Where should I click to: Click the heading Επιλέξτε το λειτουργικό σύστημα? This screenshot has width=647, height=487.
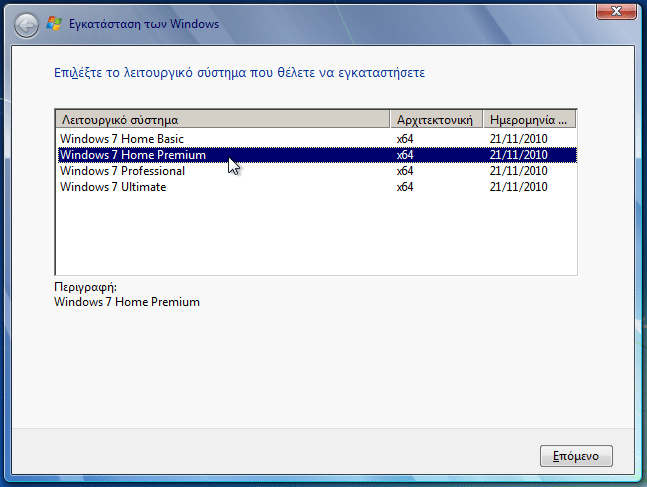click(x=239, y=73)
